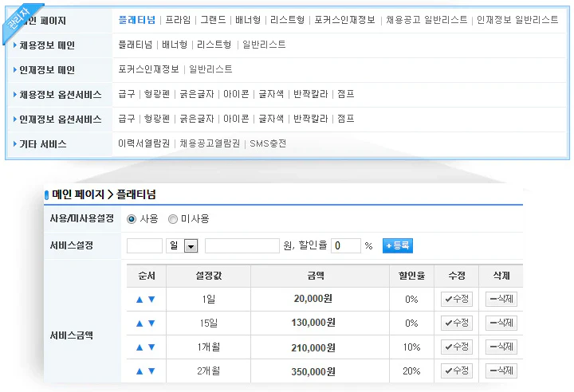Open 급구 in 인재정보 옵션서비스 row
Viewport: 574px width, 392px height.
click(127, 119)
